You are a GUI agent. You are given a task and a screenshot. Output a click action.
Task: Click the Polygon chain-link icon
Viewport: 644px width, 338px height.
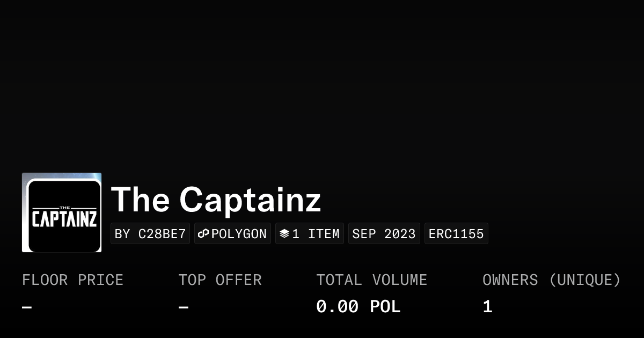click(203, 234)
